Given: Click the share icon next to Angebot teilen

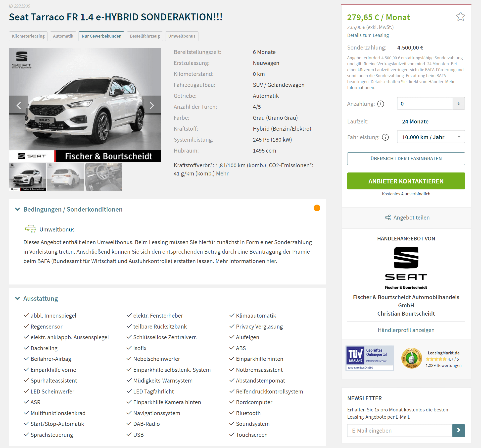Looking at the screenshot, I should click(x=387, y=218).
